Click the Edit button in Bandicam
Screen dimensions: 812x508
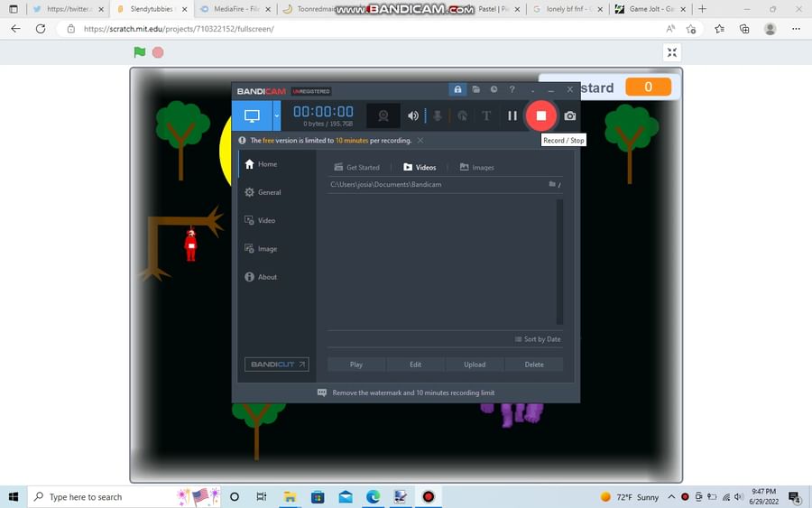(415, 365)
